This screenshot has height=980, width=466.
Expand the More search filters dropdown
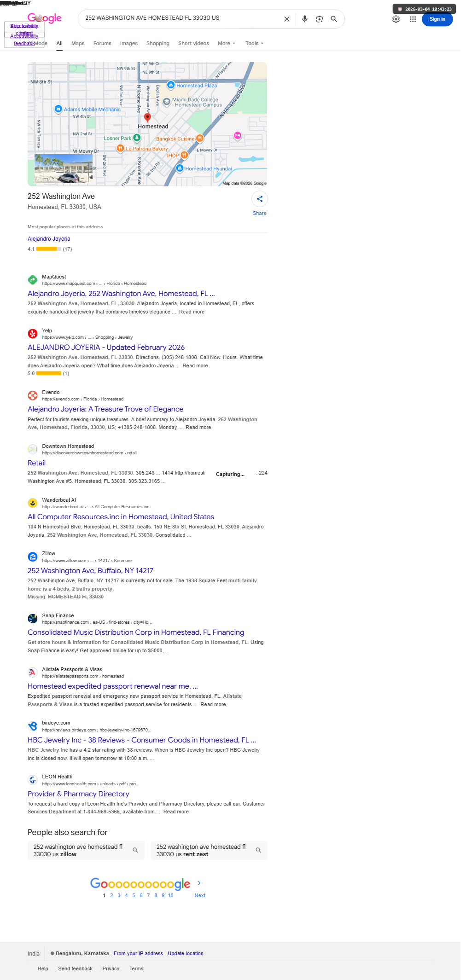pyautogui.click(x=226, y=43)
